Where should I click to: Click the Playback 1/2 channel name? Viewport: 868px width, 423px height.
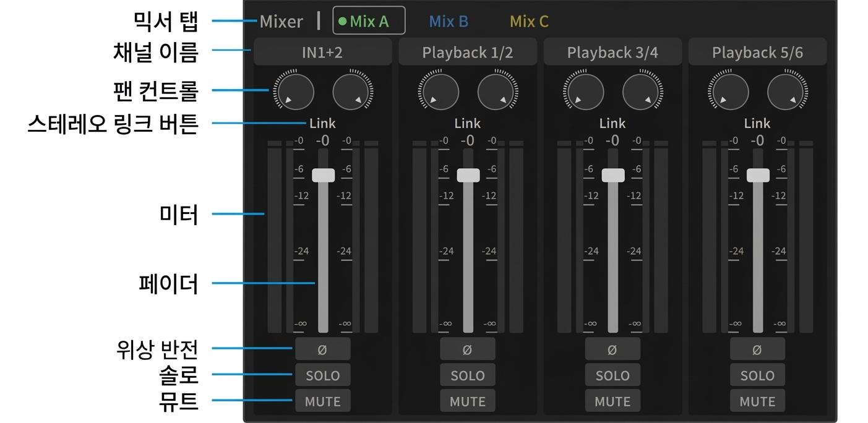[x=467, y=53]
